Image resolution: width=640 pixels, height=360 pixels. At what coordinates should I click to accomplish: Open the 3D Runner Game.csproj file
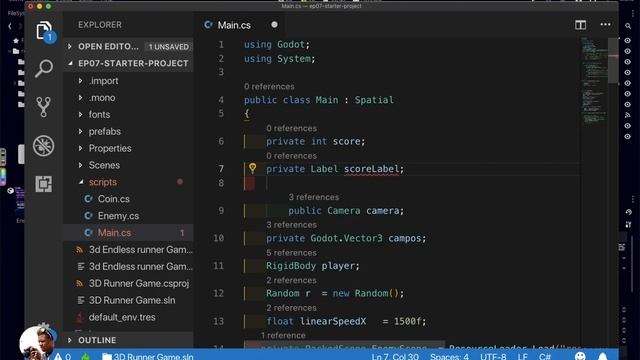128,283
